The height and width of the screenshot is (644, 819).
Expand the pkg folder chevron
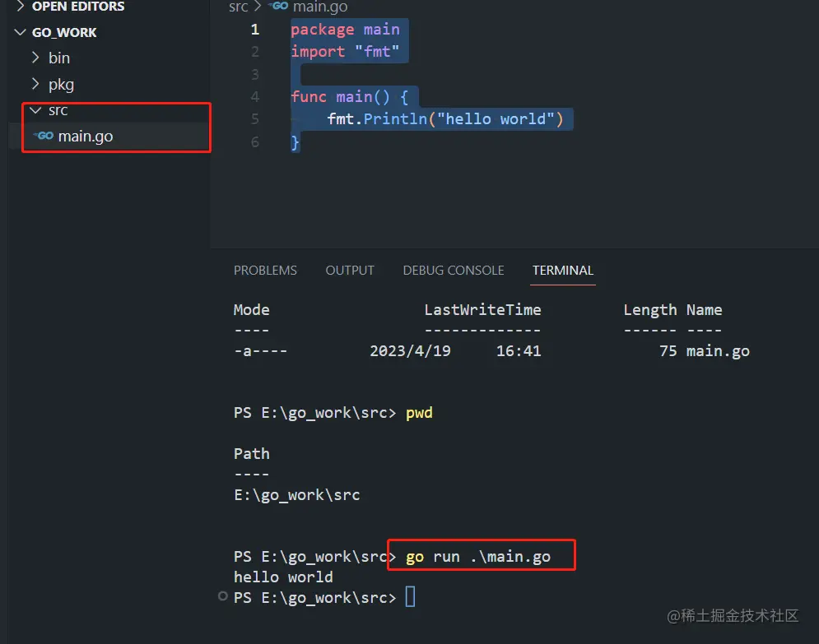(35, 84)
